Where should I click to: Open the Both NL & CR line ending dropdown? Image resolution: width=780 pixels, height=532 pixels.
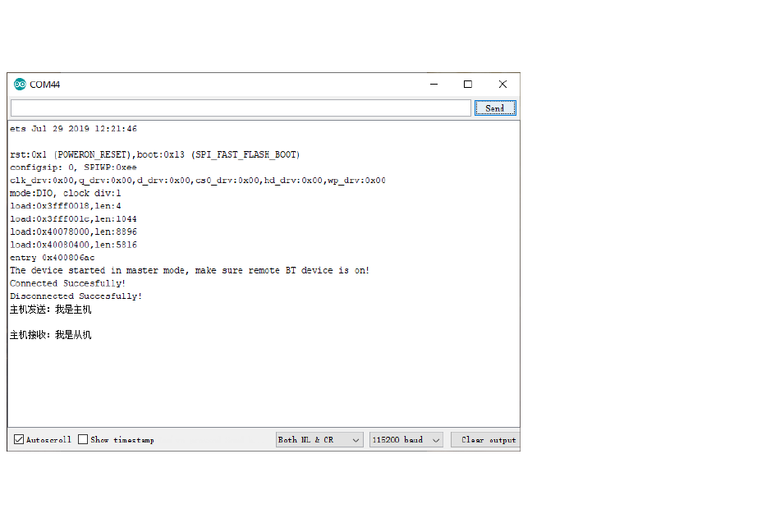(319, 440)
